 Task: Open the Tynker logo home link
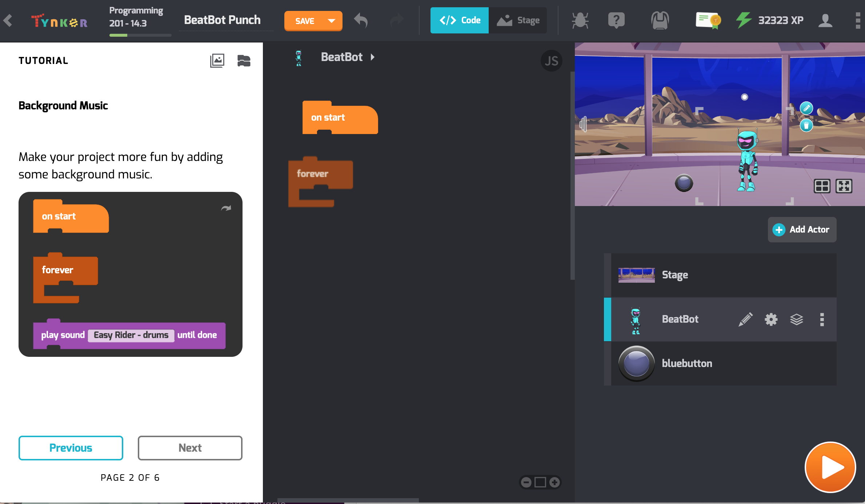[59, 21]
